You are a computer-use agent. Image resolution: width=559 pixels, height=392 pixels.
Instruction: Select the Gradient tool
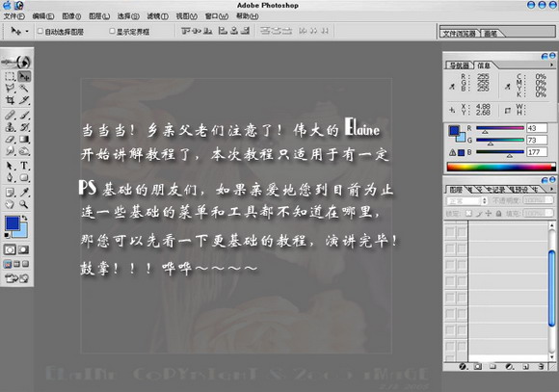tap(24, 139)
